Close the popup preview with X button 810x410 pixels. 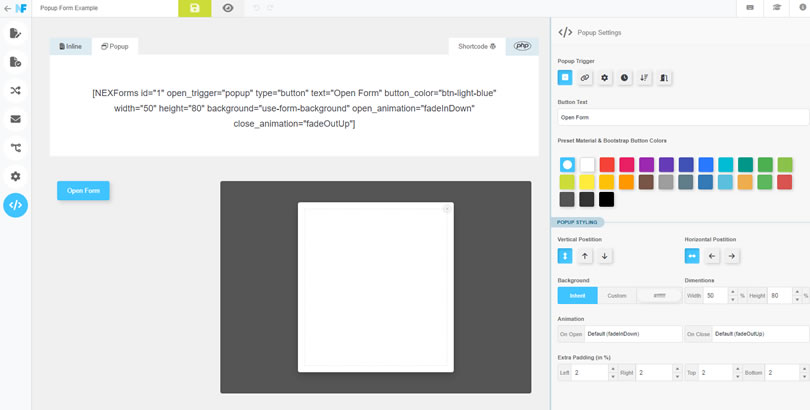pyautogui.click(x=447, y=209)
